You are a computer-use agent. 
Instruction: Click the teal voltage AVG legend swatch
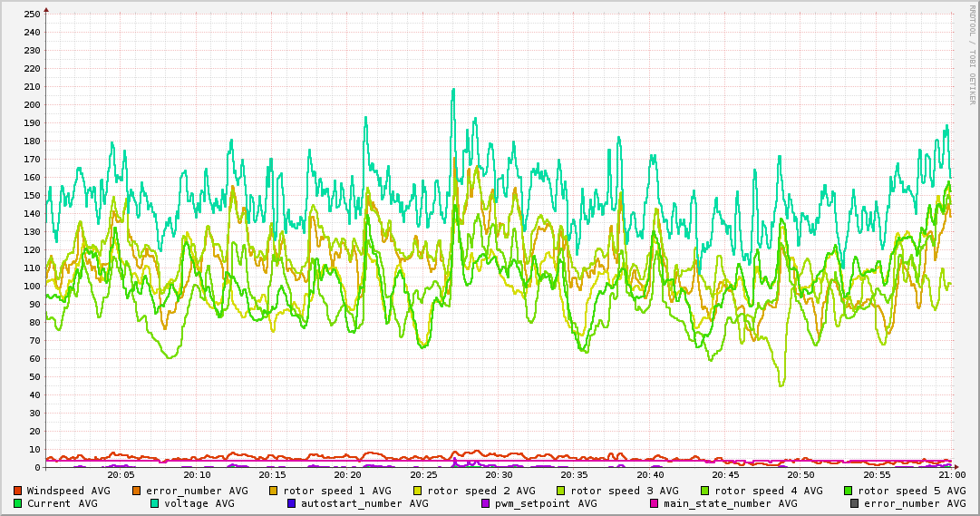point(154,503)
